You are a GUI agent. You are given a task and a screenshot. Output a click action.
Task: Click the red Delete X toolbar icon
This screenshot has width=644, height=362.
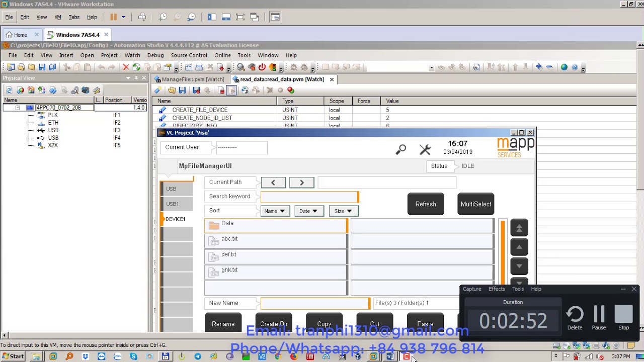(x=126, y=67)
